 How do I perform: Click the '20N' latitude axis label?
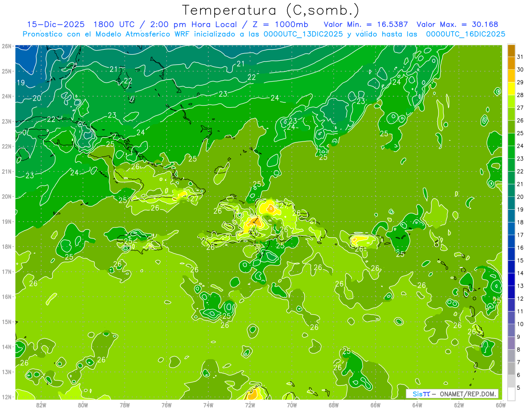6,196
